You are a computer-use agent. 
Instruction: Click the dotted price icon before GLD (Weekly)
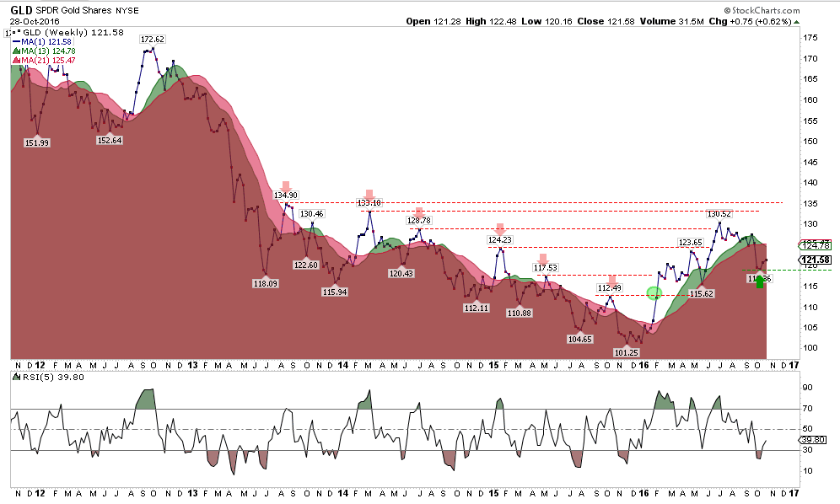click(x=17, y=33)
